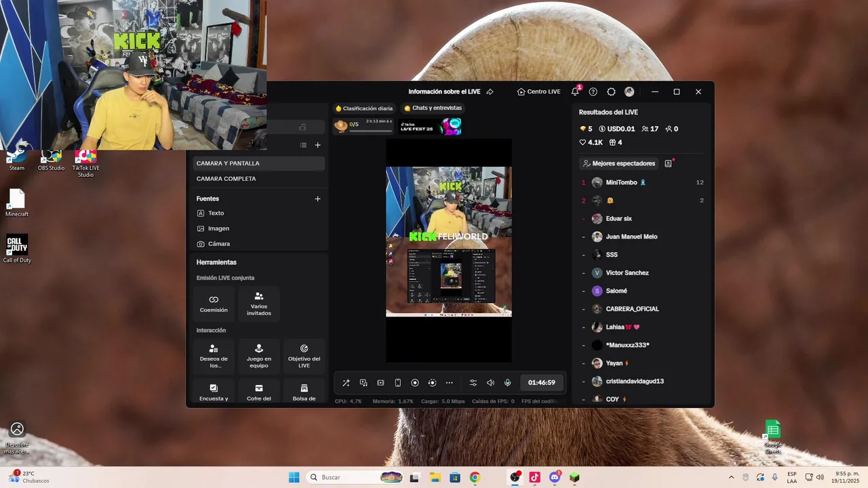Open Información sobre el LIVE
The width and height of the screenshot is (868, 488).
pos(444,91)
